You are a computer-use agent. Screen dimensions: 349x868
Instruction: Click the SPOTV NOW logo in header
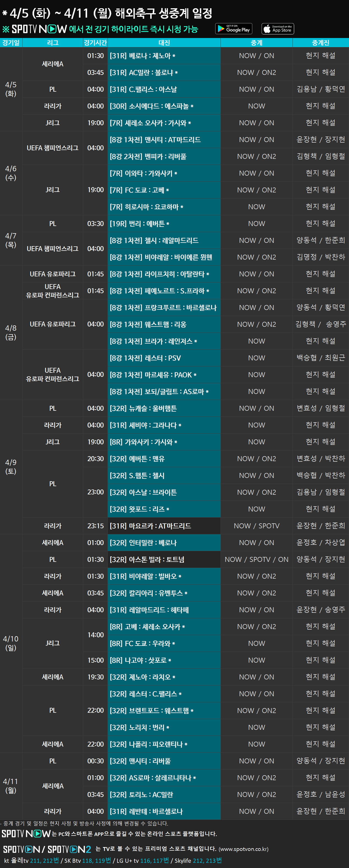pyautogui.click(x=39, y=29)
